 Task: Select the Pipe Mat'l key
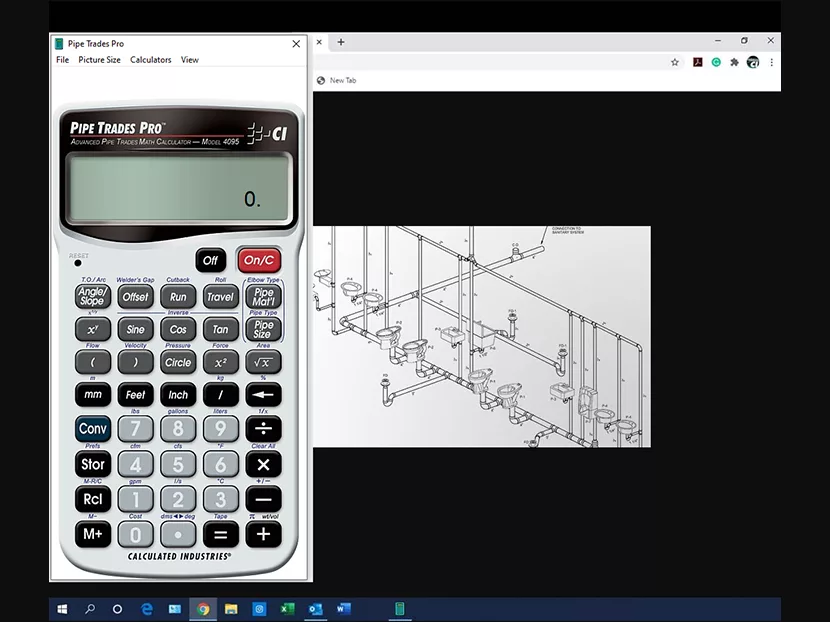(x=262, y=296)
